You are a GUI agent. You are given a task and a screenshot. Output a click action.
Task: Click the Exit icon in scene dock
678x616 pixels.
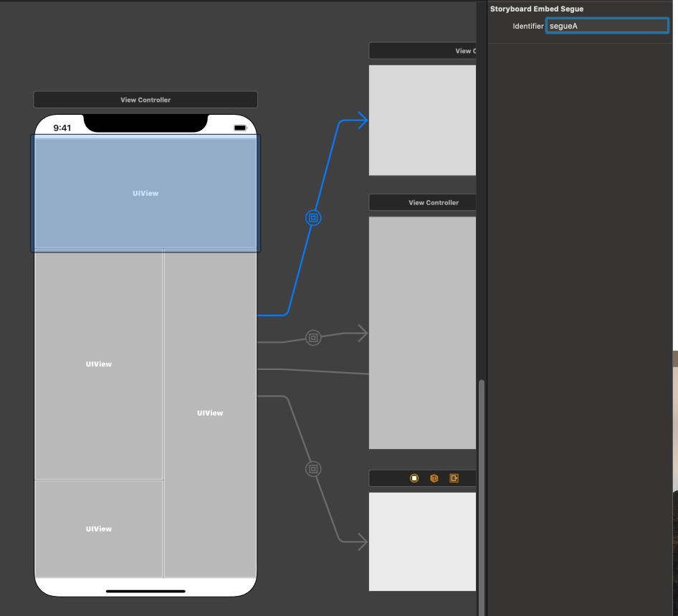click(454, 478)
